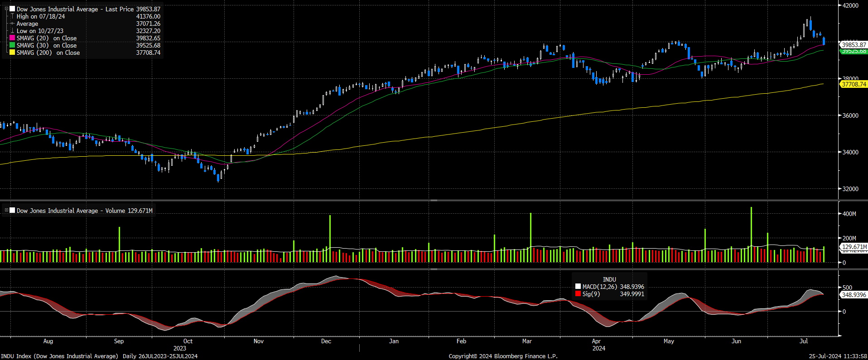This screenshot has width=868, height=360.
Task: Click the Average marker icon in legend
Action: click(x=13, y=24)
